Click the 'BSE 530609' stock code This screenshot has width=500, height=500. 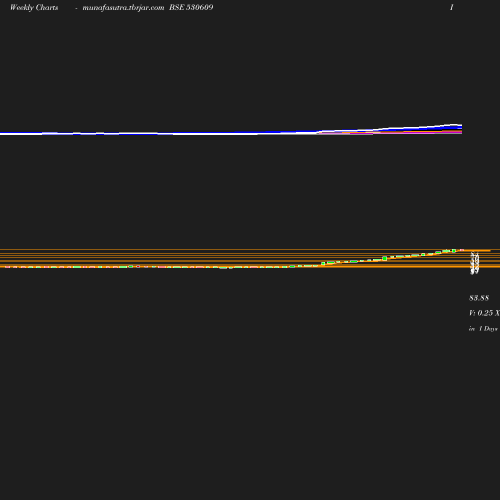191,7
